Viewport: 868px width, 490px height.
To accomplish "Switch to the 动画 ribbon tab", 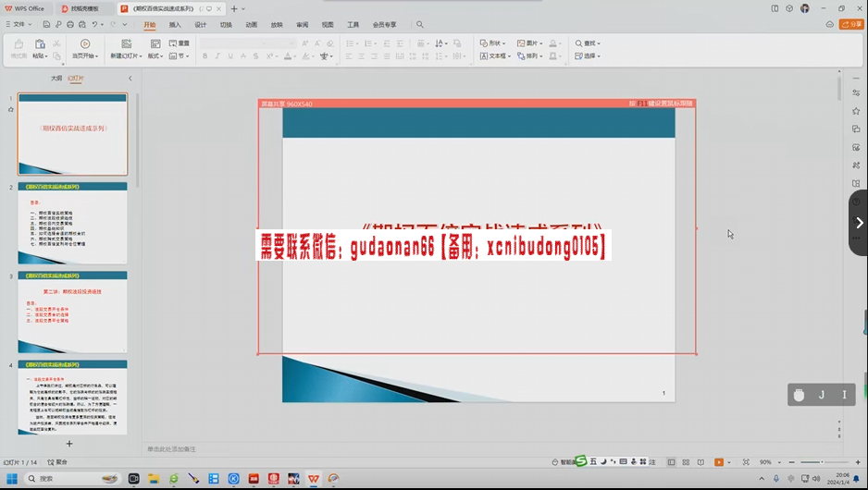I will click(x=251, y=25).
